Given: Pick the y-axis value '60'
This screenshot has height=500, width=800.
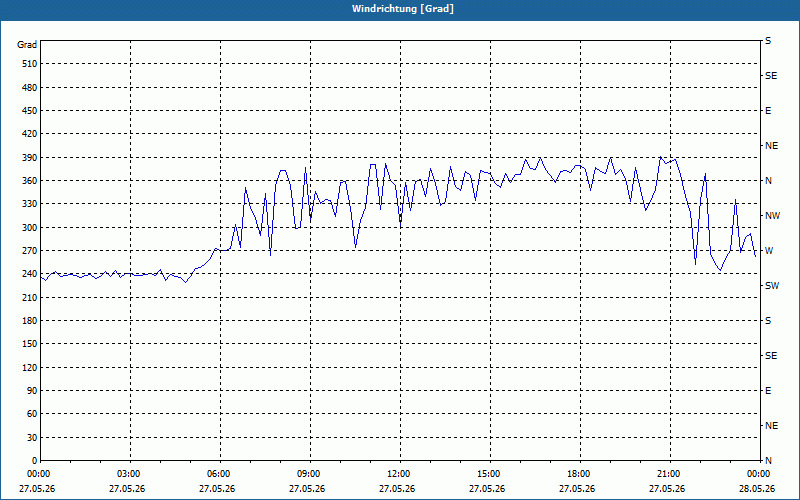Looking at the screenshot, I should [32, 414].
